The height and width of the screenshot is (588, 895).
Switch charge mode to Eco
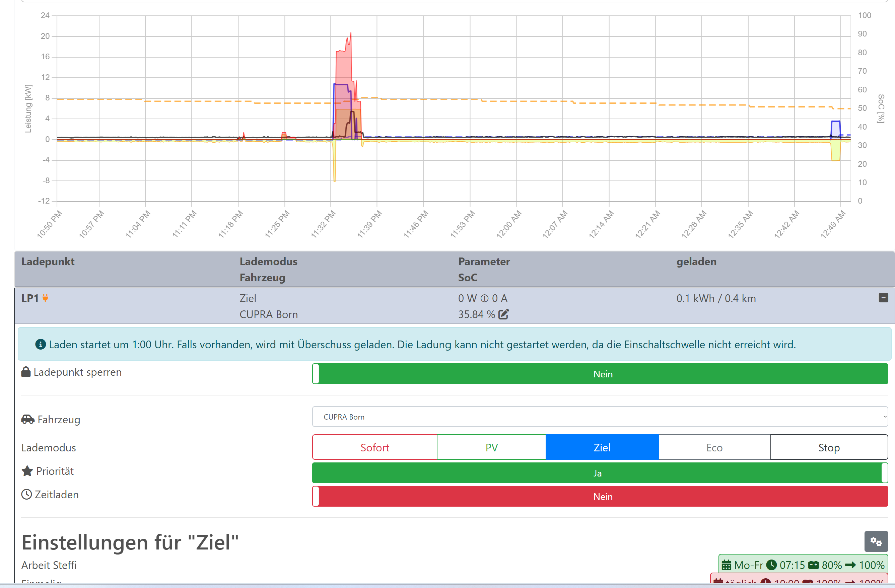(x=714, y=447)
